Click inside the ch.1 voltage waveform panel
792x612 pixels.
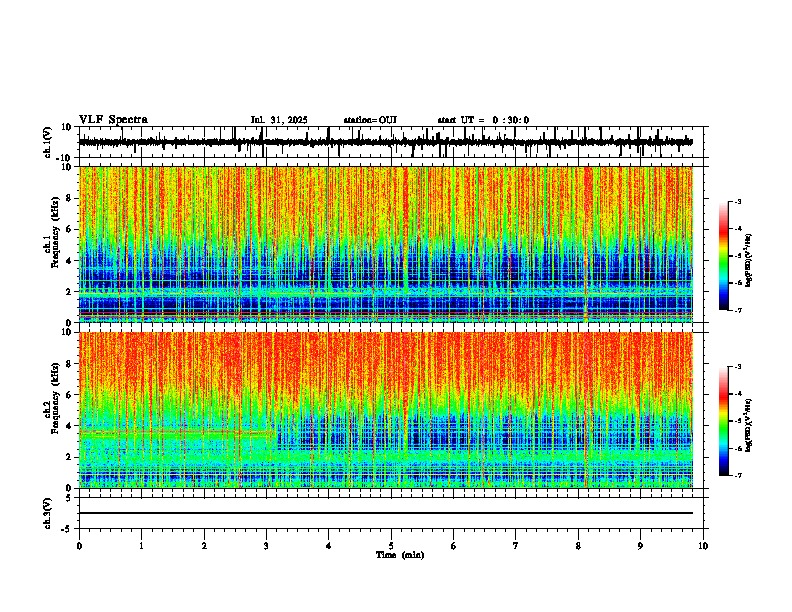click(x=391, y=142)
